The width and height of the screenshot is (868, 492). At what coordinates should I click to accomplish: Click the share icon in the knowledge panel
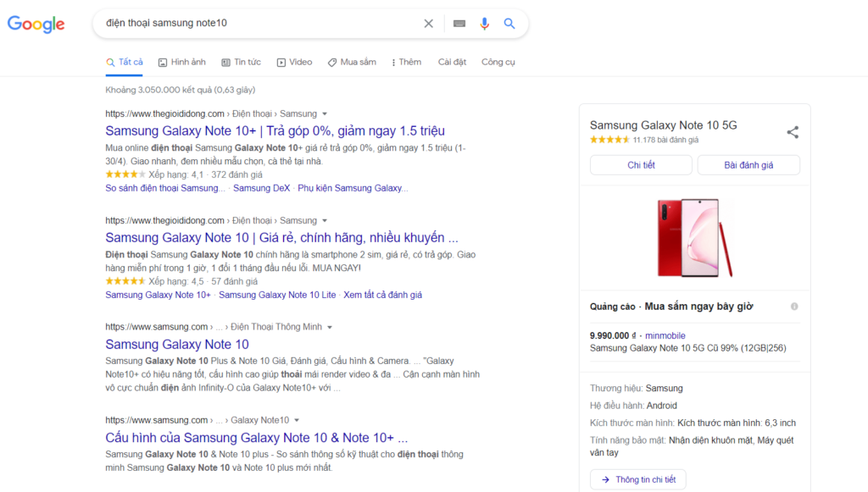(x=793, y=132)
